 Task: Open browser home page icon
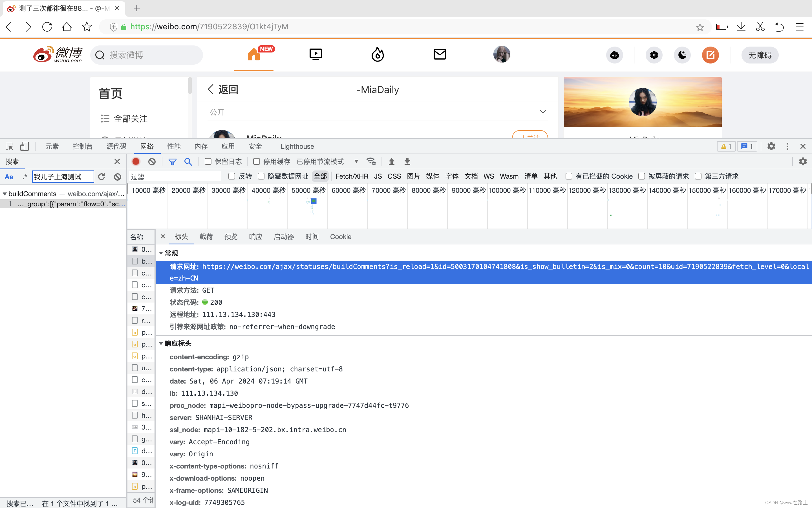[x=67, y=27]
